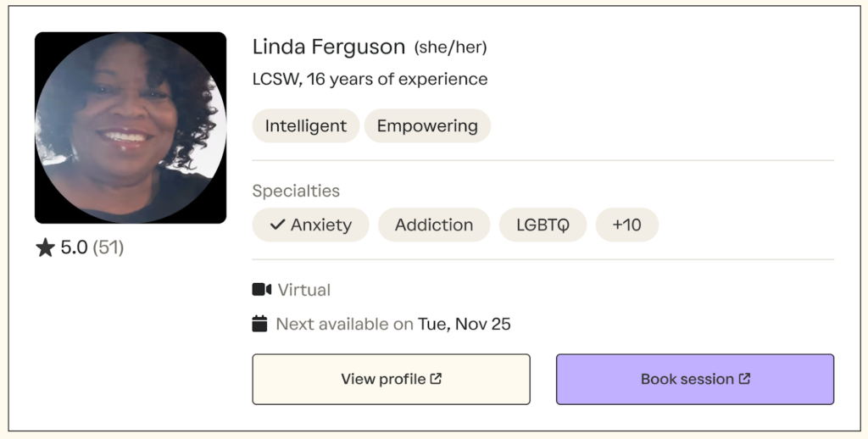Image resolution: width=868 pixels, height=439 pixels.
Task: Click the external link icon on Book session
Action: click(x=744, y=379)
